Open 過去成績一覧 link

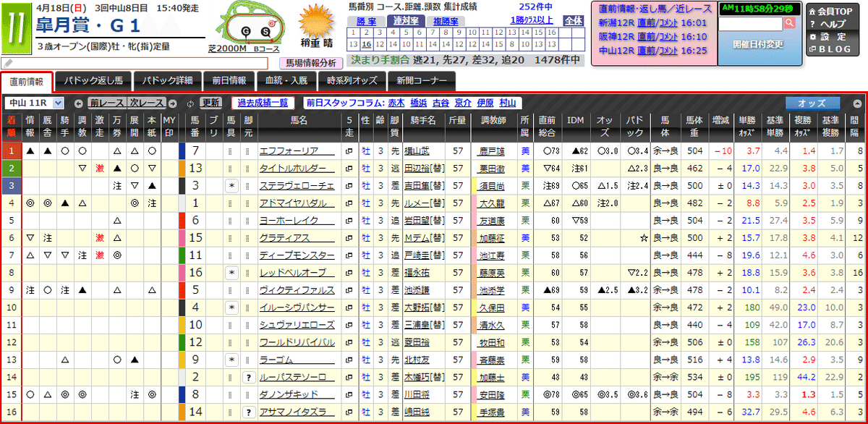pos(263,103)
